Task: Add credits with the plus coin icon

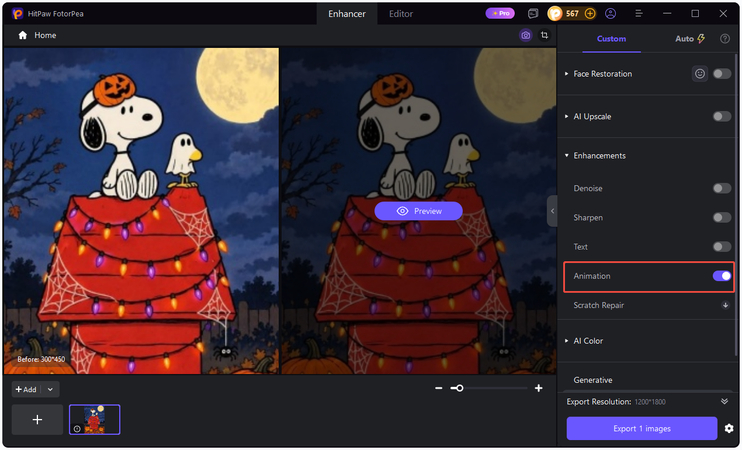Action: point(590,14)
